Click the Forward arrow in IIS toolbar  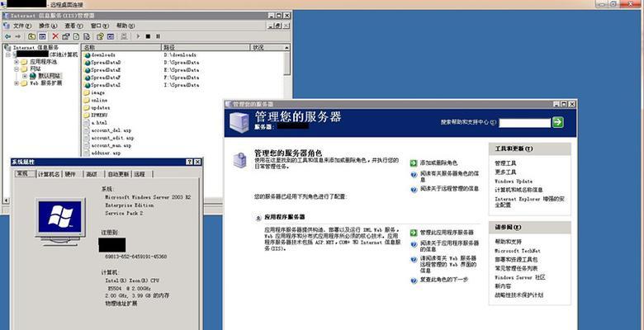[x=17, y=36]
